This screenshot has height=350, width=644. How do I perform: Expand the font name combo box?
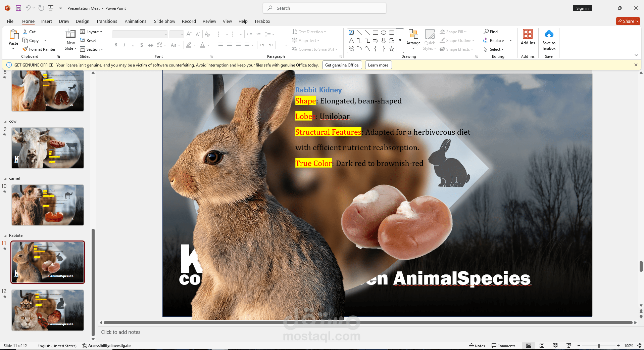[x=166, y=34]
